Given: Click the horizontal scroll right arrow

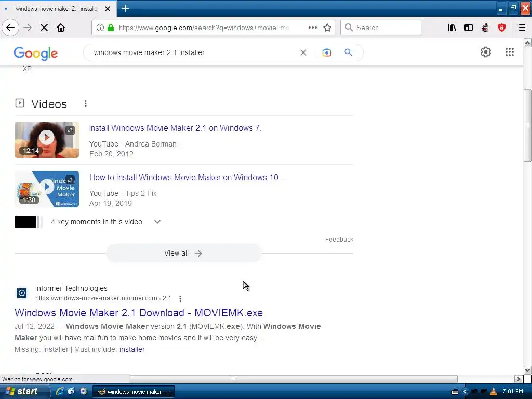Looking at the screenshot, I should 518,379.
